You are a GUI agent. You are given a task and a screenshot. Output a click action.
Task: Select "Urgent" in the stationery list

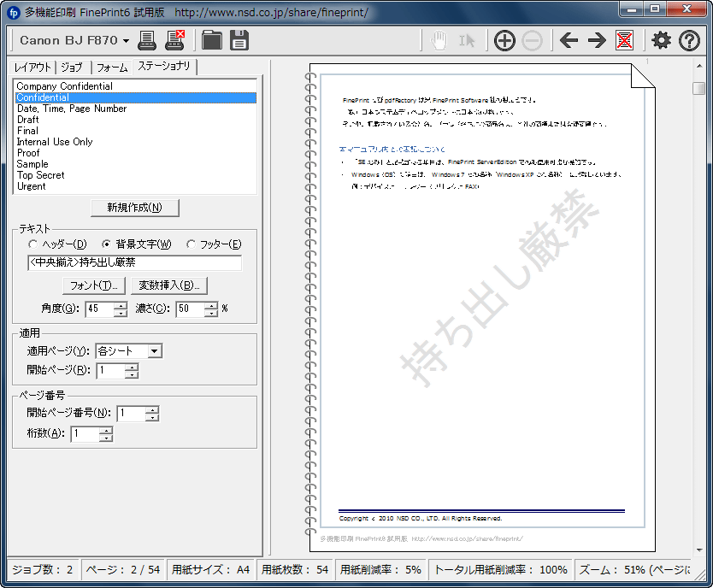136,186
